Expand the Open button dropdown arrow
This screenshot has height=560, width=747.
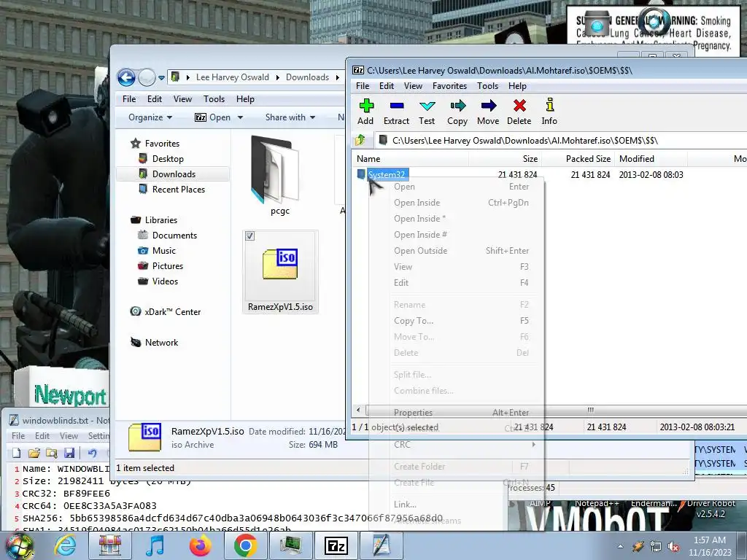(x=240, y=117)
